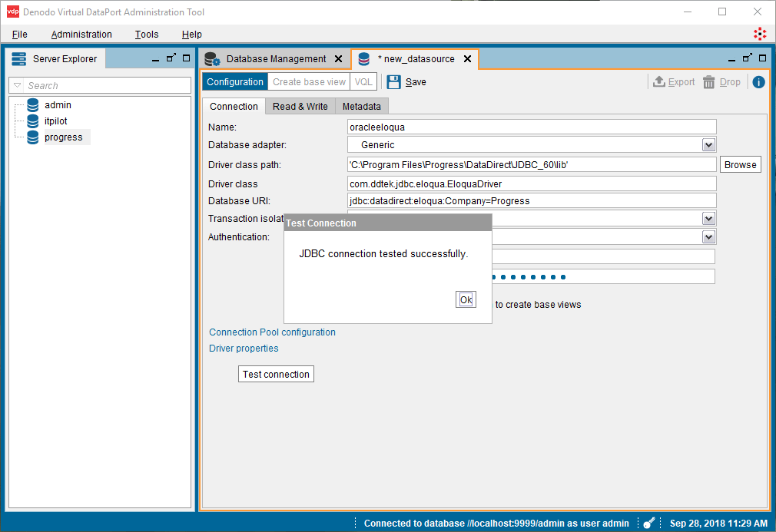Select the progress database in tree

coord(63,137)
